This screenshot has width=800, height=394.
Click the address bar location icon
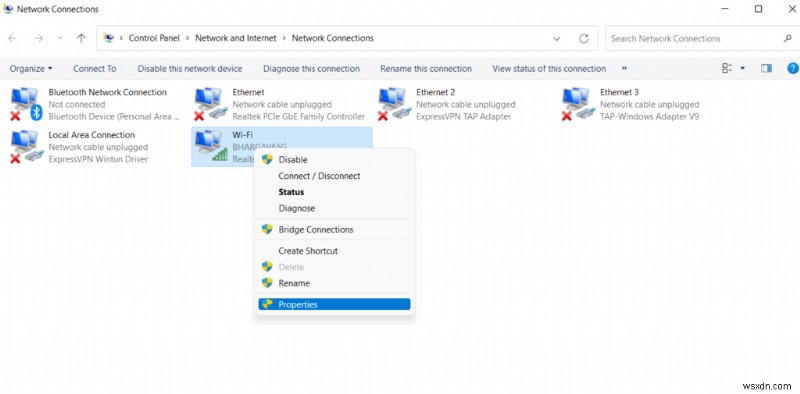[108, 38]
